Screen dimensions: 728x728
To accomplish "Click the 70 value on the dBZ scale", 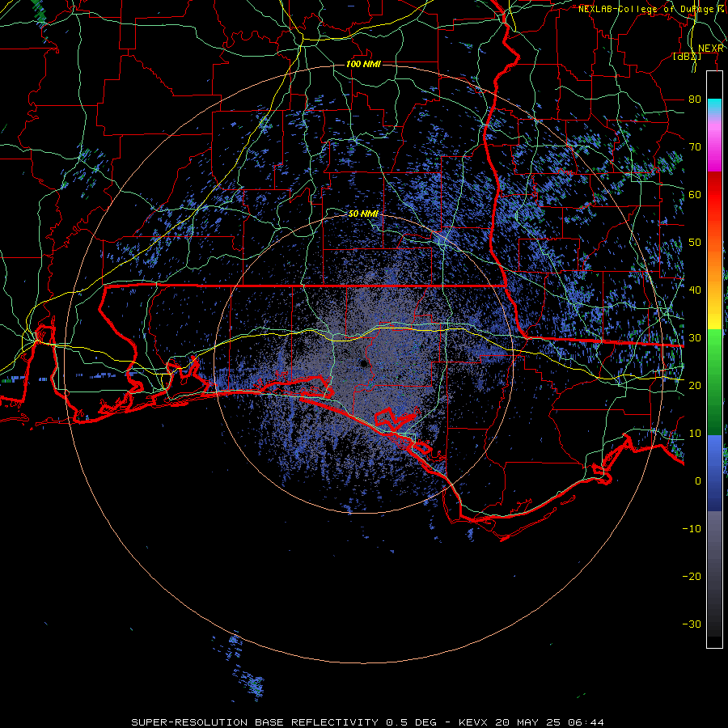I will [695, 147].
